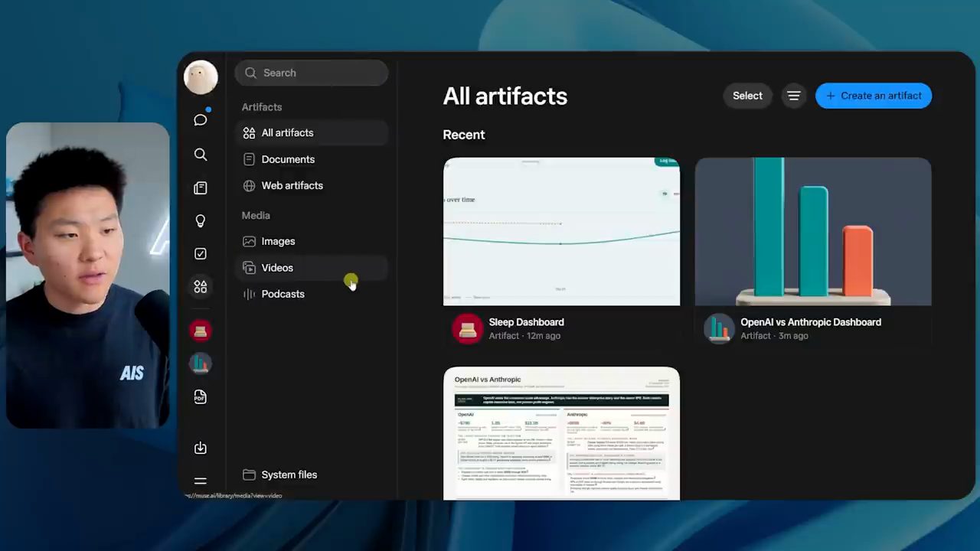Open Images under Media
This screenshot has height=551, width=980.
tap(312, 241)
